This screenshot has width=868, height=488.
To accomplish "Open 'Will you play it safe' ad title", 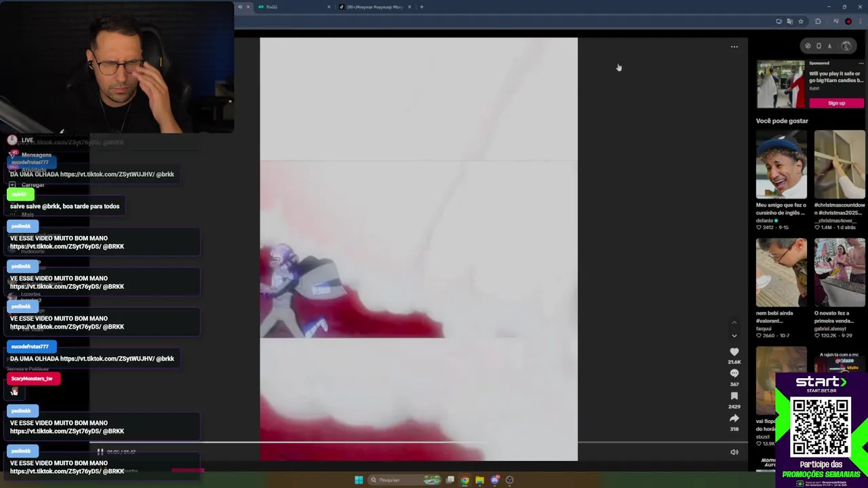I will [836, 77].
